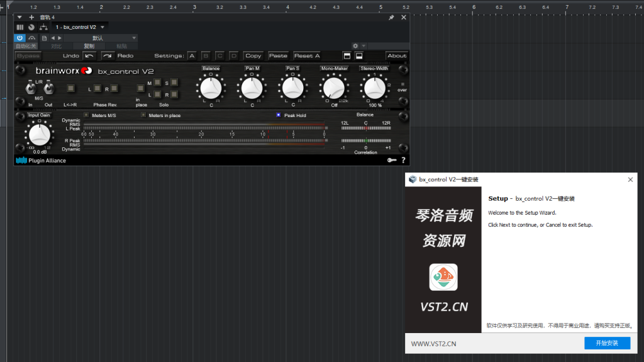Screen dimensions: 644x362
Task: Go to next preset with right arrow
Action: 60,38
